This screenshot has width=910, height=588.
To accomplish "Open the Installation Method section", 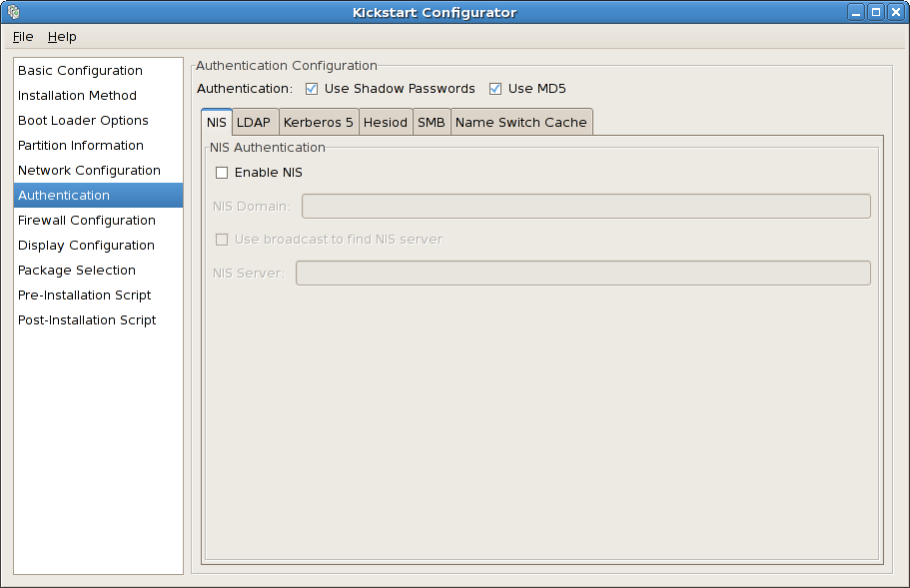I will 77,95.
